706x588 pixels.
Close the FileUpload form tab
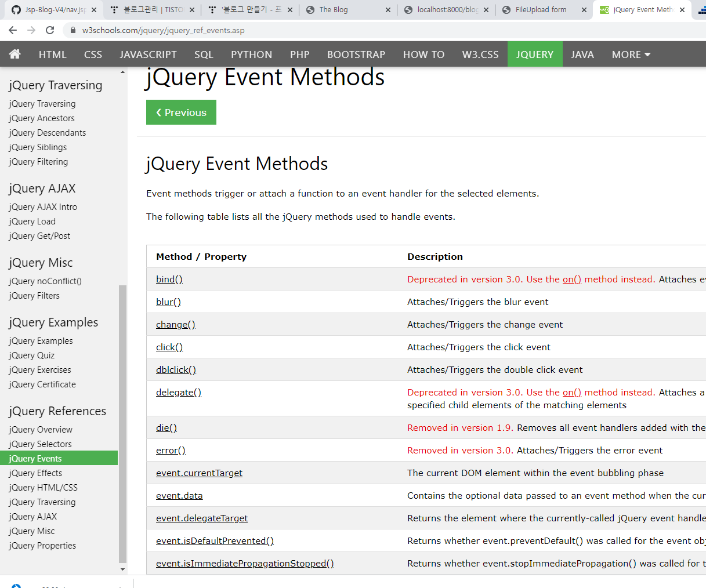point(584,10)
